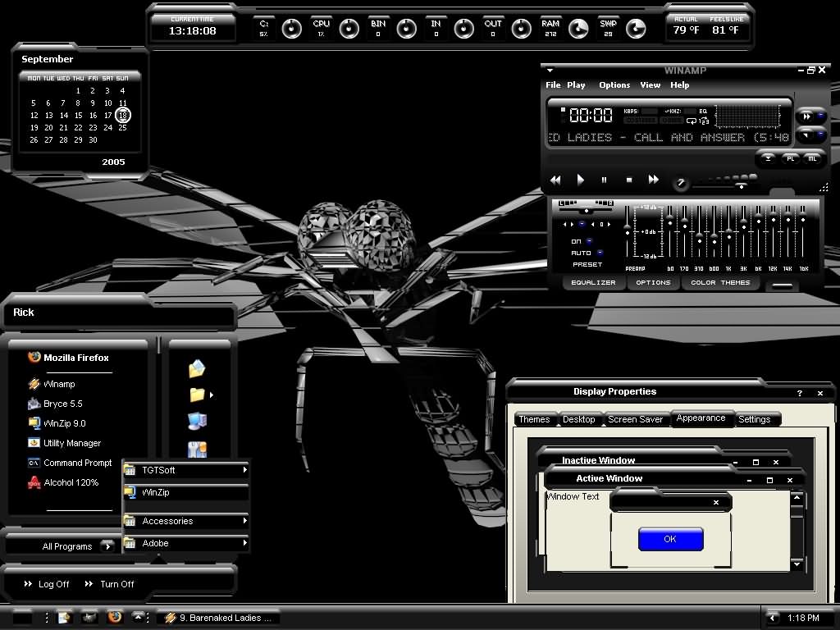Open the Winamp Play menu

coord(576,85)
